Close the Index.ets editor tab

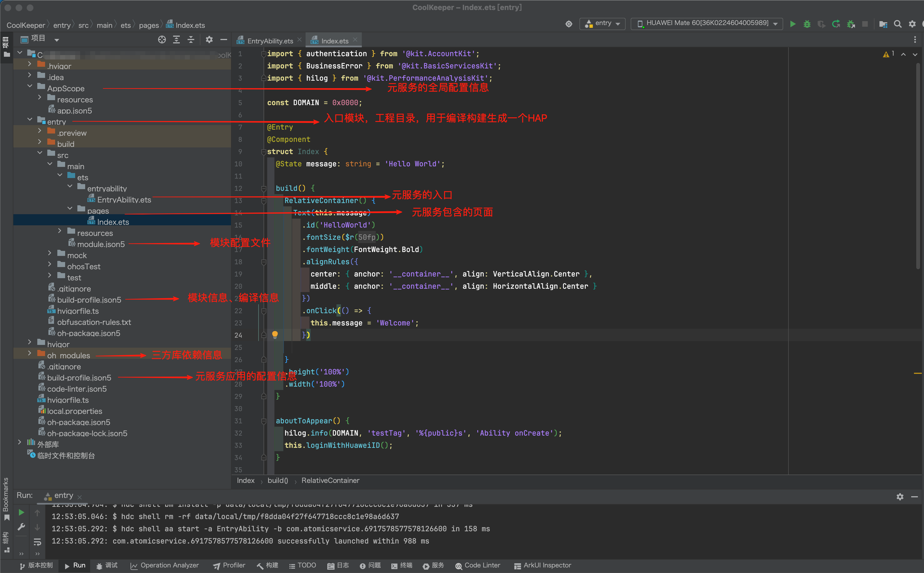point(355,40)
